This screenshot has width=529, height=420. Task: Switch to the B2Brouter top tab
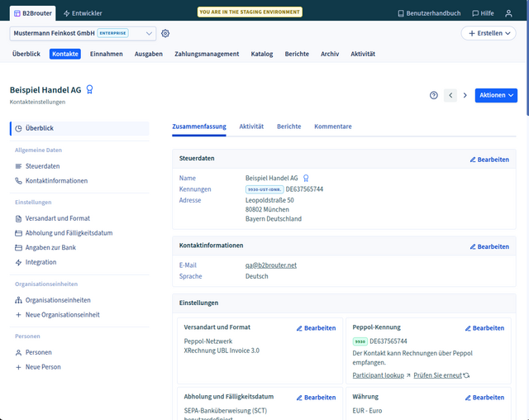pos(33,13)
